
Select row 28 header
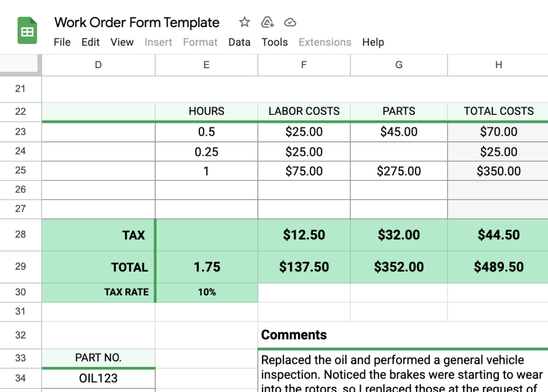[x=21, y=235]
